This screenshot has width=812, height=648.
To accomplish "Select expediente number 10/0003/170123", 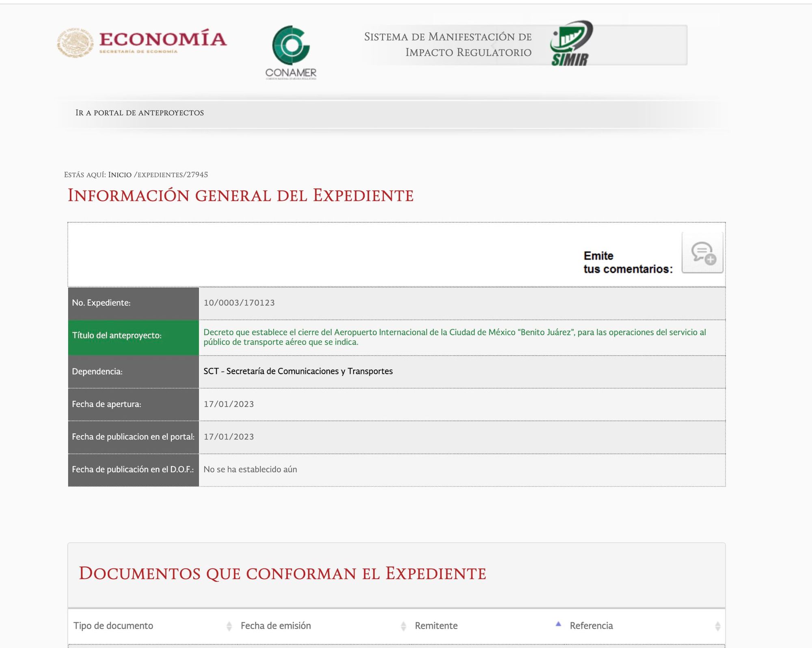I will tap(239, 303).
